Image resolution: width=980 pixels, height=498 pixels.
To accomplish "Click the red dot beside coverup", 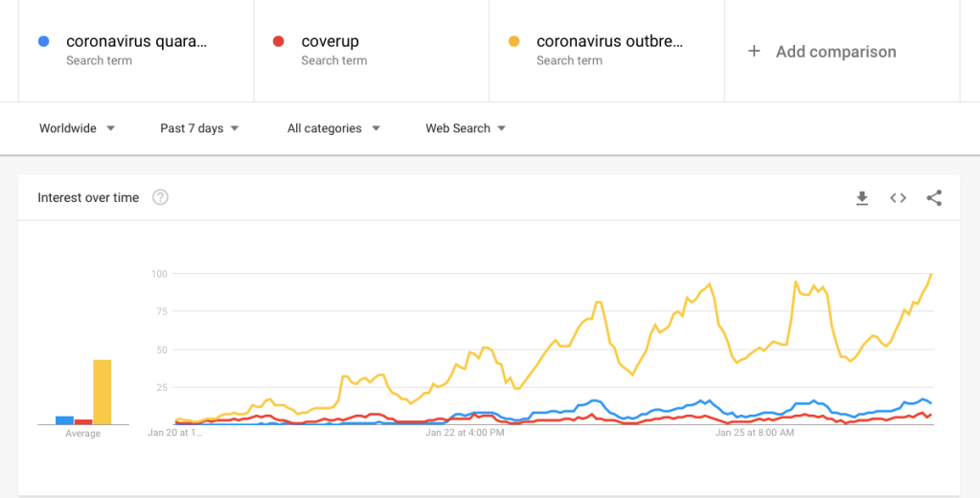I will coord(278,41).
